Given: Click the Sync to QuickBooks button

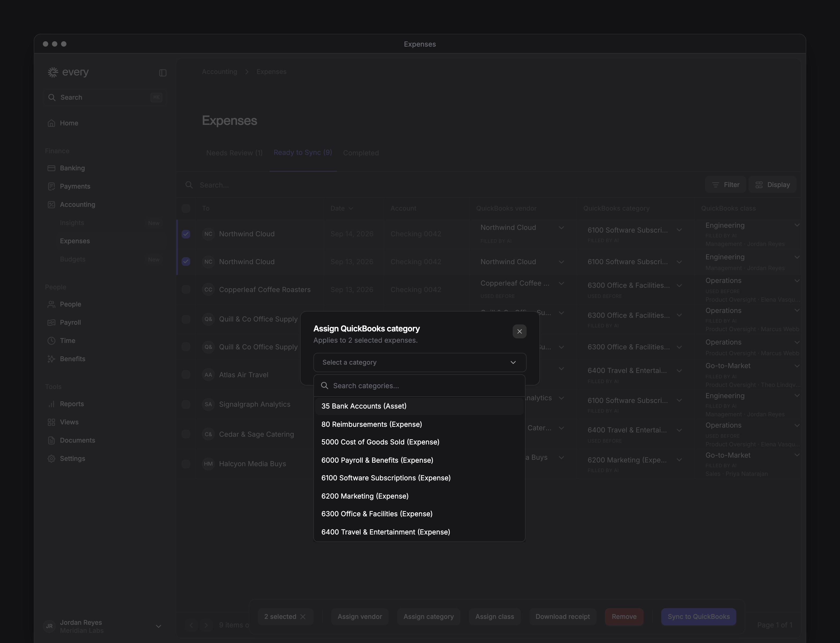Looking at the screenshot, I should (x=698, y=616).
